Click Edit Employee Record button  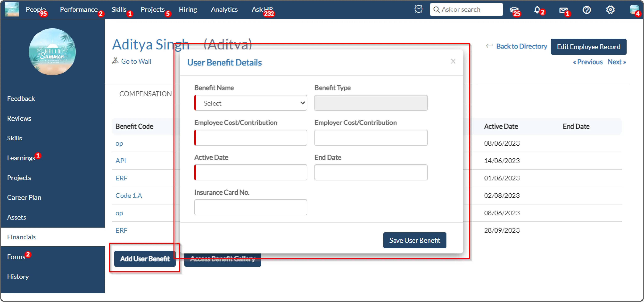click(x=588, y=47)
